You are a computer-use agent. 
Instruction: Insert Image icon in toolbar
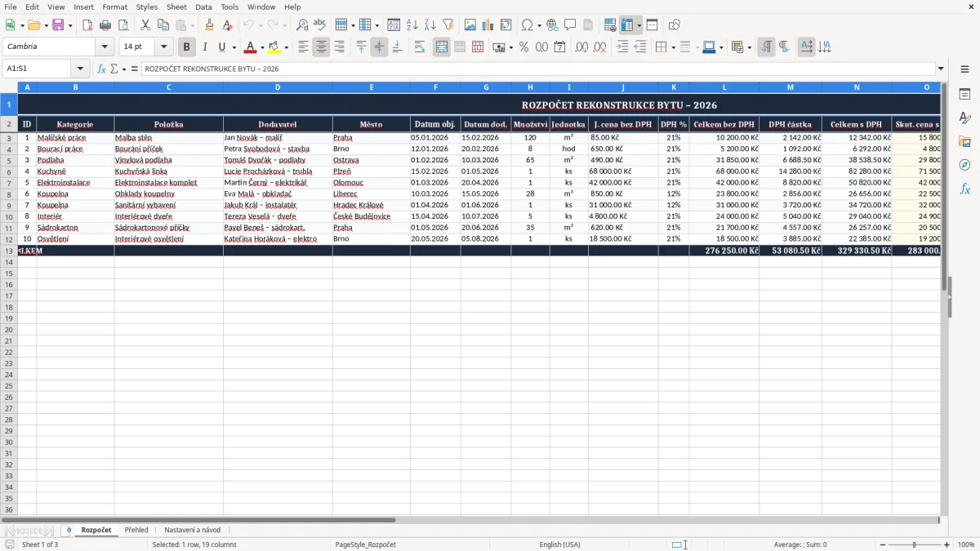click(470, 25)
